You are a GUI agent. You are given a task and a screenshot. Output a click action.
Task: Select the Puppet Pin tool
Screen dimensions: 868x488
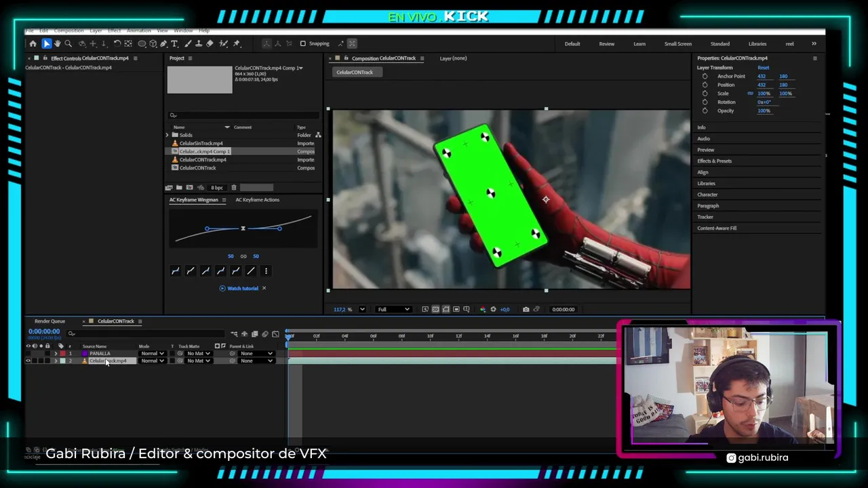tap(237, 43)
